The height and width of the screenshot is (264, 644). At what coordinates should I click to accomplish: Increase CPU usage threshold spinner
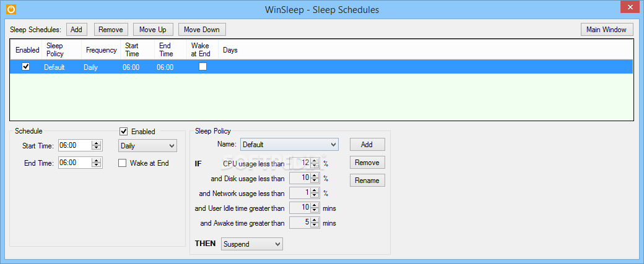[315, 160]
